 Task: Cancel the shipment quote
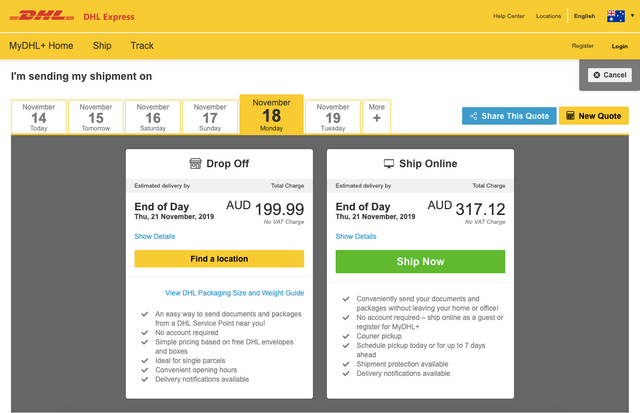point(610,75)
